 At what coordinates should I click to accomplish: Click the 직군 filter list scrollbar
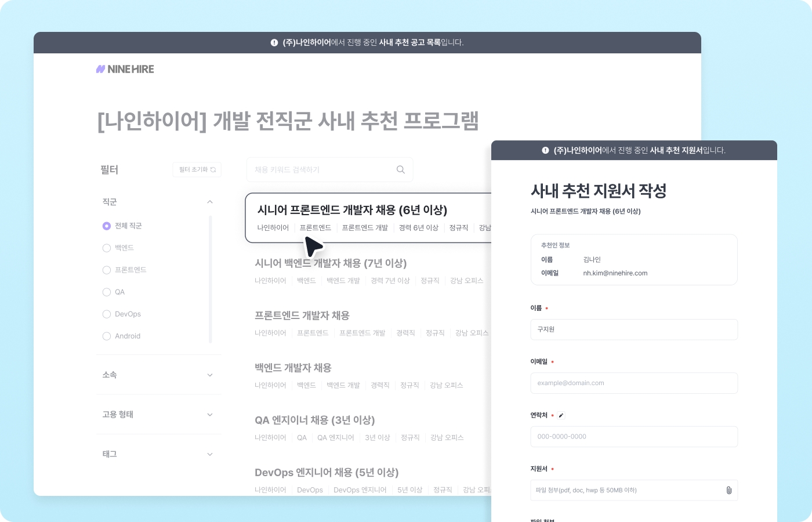coord(210,279)
